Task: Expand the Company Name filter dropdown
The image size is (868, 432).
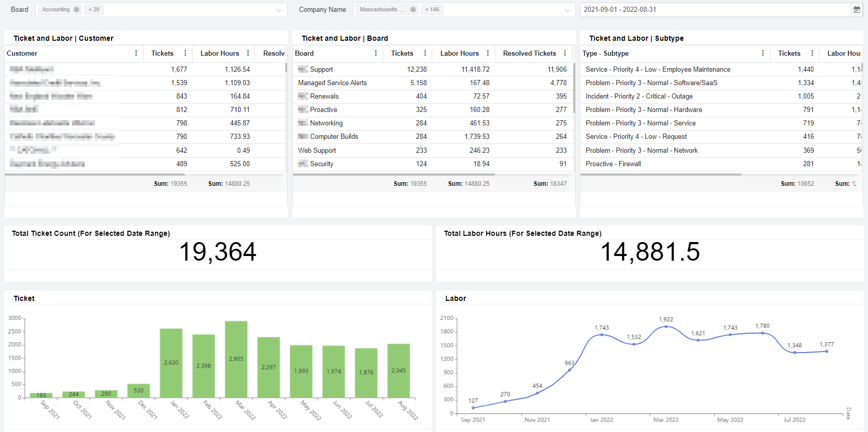Action: tap(567, 10)
